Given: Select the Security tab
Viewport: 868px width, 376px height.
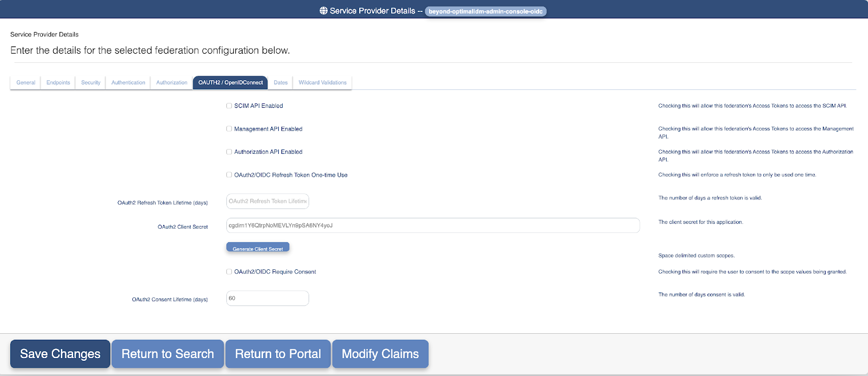Looking at the screenshot, I should [x=91, y=82].
